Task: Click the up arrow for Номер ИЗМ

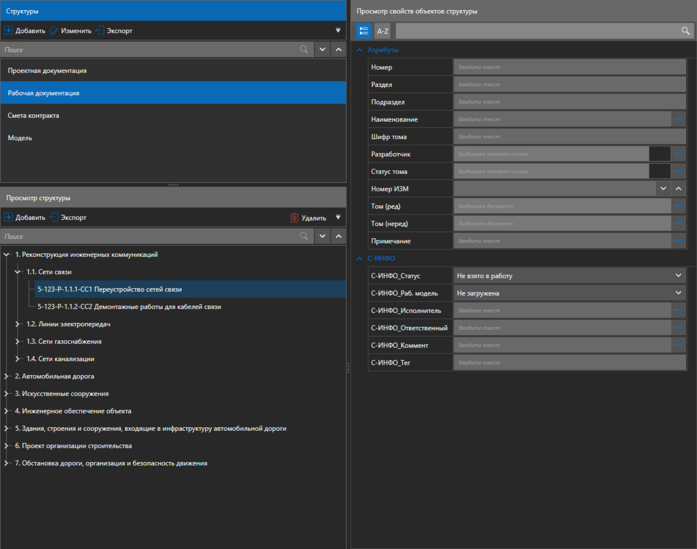Action: pyautogui.click(x=678, y=189)
